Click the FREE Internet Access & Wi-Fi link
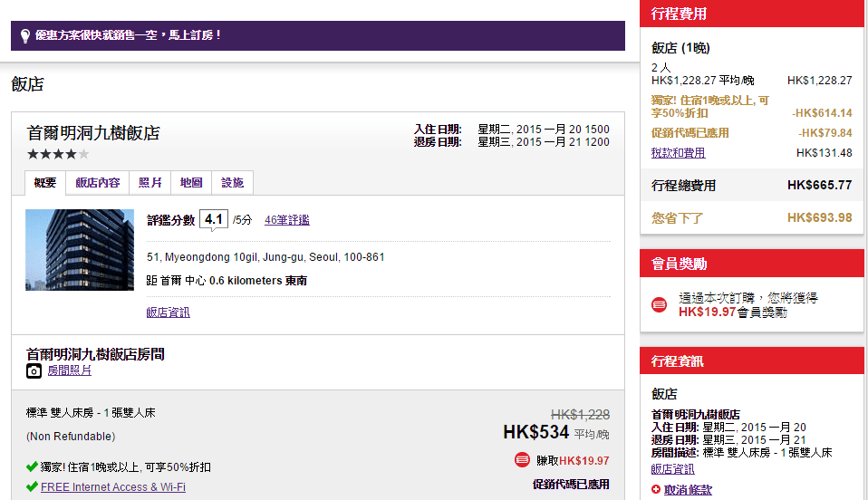 tap(113, 487)
